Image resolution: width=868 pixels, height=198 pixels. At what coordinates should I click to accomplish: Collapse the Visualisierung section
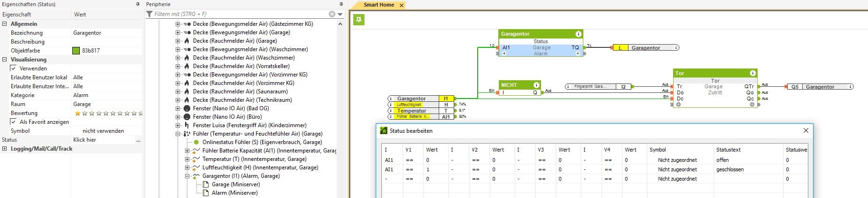pos(5,60)
